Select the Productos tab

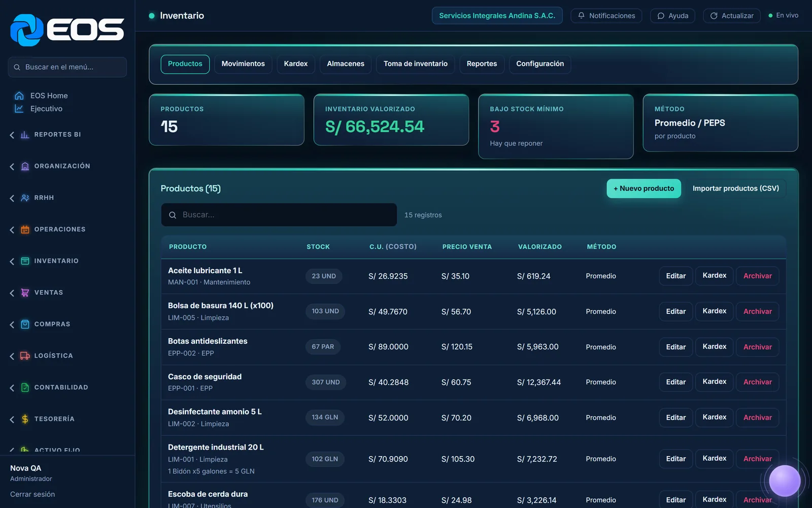(x=185, y=64)
